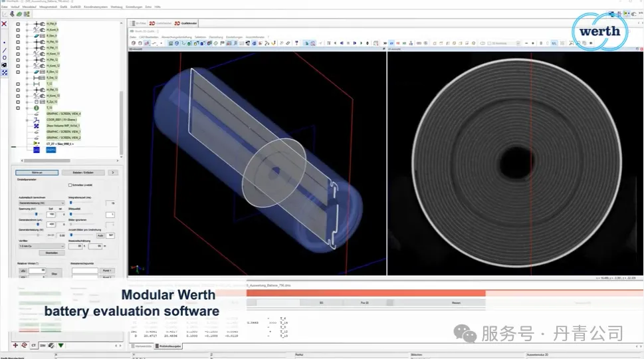
Task: Switch to the CT tab at bottom left
Action: click(x=34, y=345)
